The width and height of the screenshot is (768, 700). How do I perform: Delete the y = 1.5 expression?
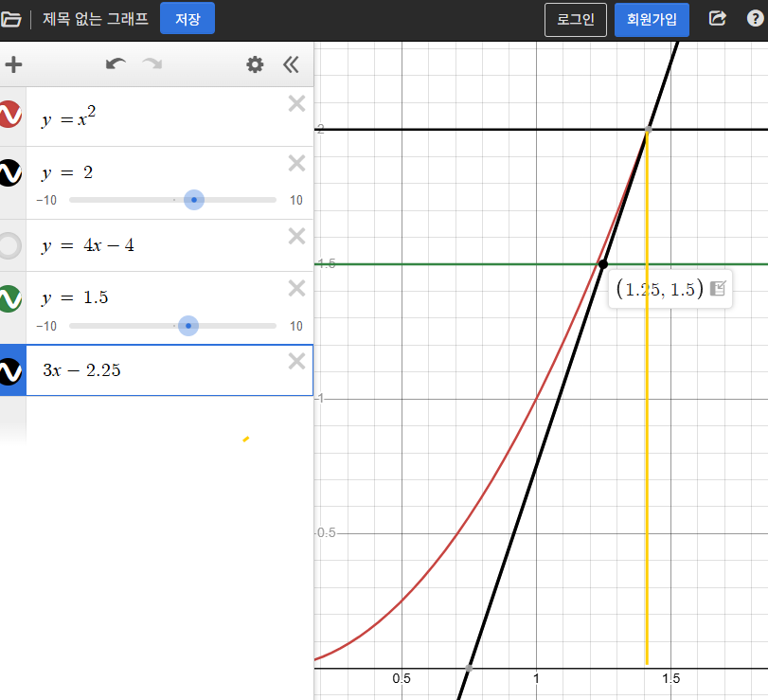296,289
